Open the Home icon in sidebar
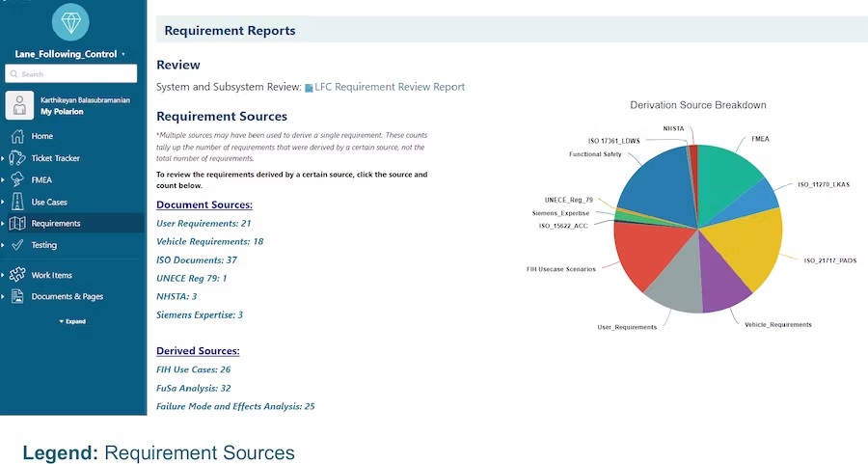868x464 pixels. coord(17,136)
